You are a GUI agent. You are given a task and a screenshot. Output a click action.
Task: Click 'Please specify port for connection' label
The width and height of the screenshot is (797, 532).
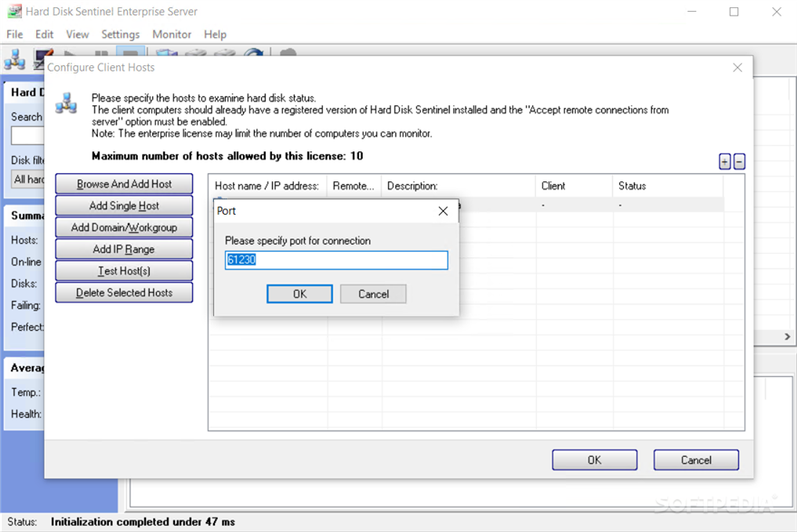(298, 241)
